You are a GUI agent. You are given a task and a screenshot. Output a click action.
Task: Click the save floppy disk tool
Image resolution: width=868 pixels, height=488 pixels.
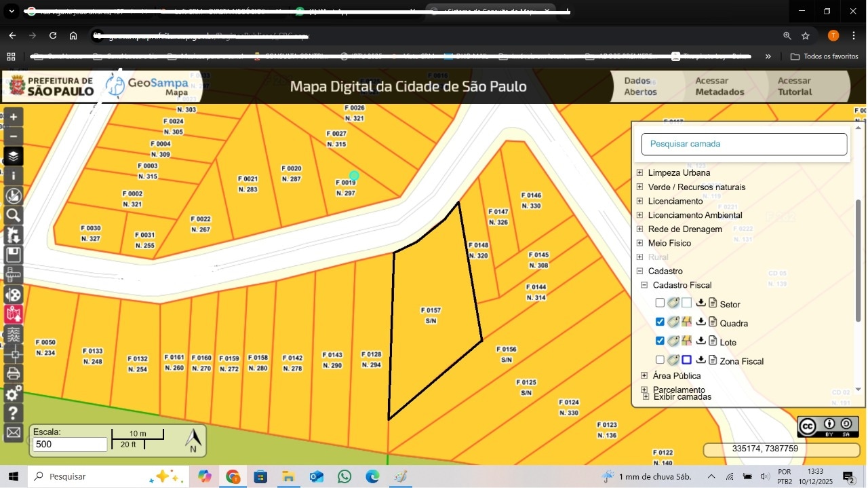pyautogui.click(x=14, y=255)
